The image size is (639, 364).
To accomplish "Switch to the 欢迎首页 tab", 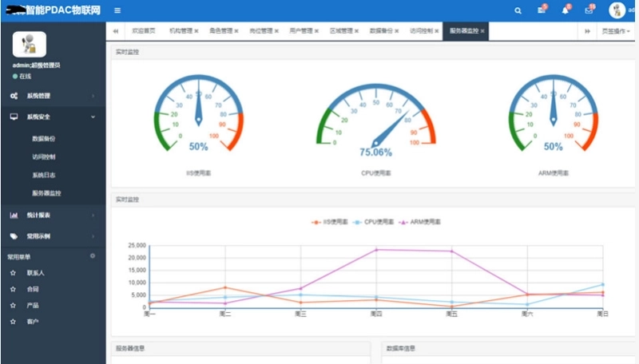I will (x=144, y=31).
